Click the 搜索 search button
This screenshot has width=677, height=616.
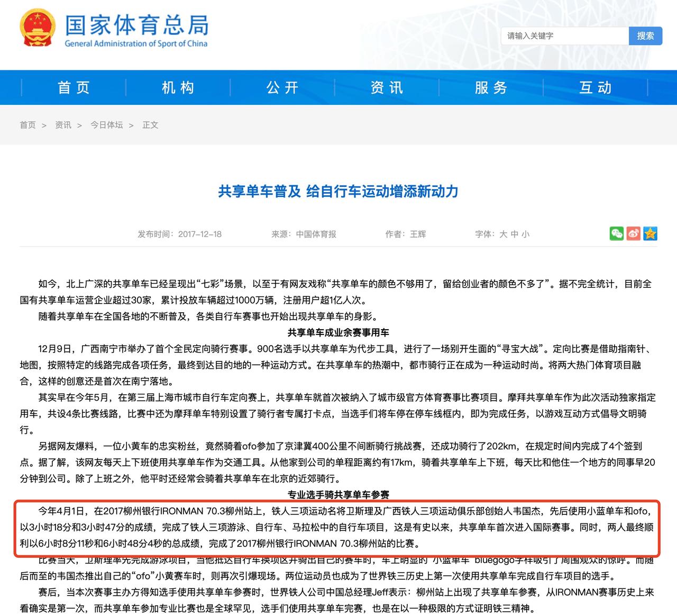pyautogui.click(x=645, y=35)
